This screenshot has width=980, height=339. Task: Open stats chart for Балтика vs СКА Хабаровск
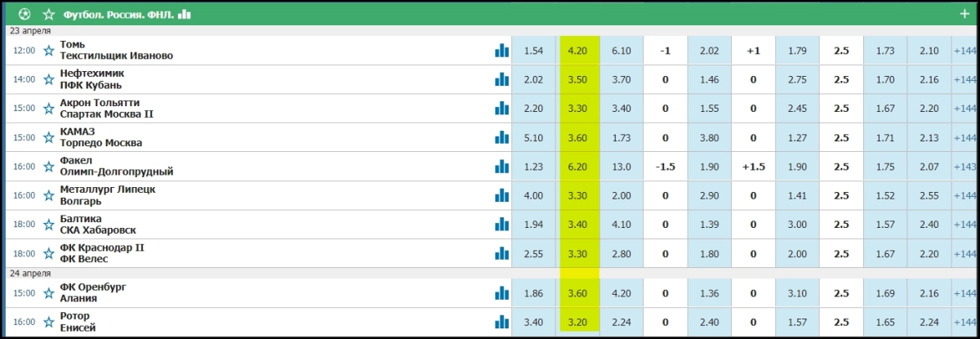(x=501, y=225)
